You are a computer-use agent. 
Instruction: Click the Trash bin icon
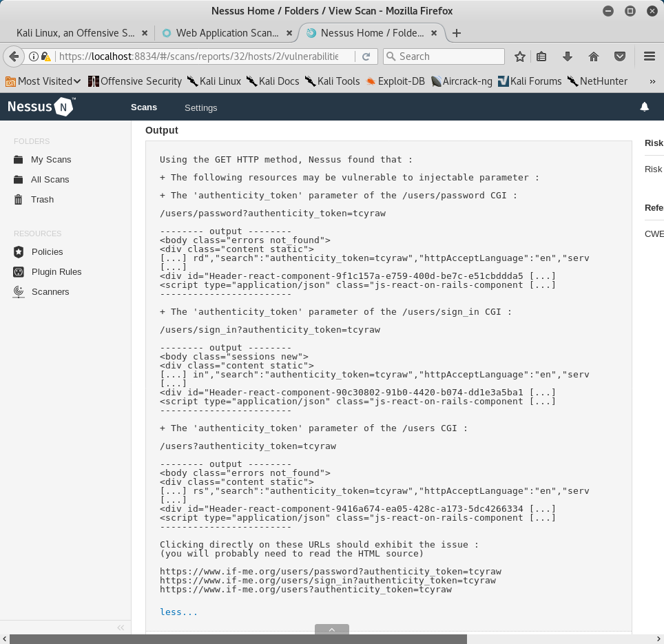click(18, 200)
